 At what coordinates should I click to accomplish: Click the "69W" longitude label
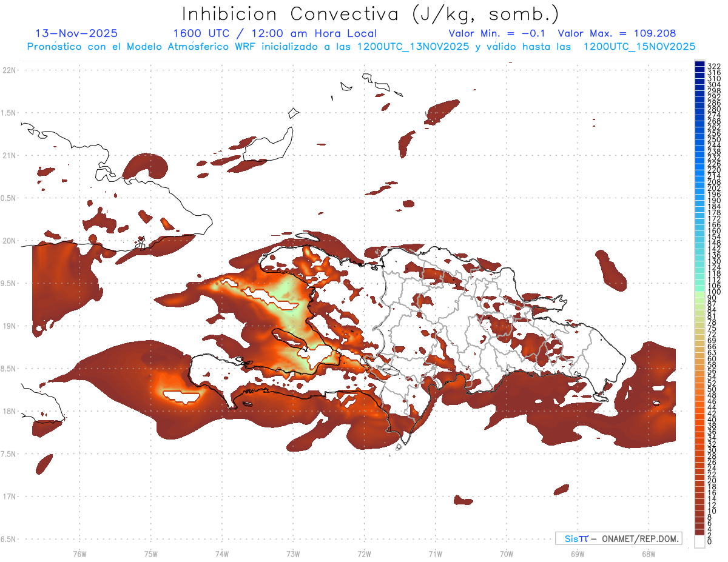tap(577, 553)
